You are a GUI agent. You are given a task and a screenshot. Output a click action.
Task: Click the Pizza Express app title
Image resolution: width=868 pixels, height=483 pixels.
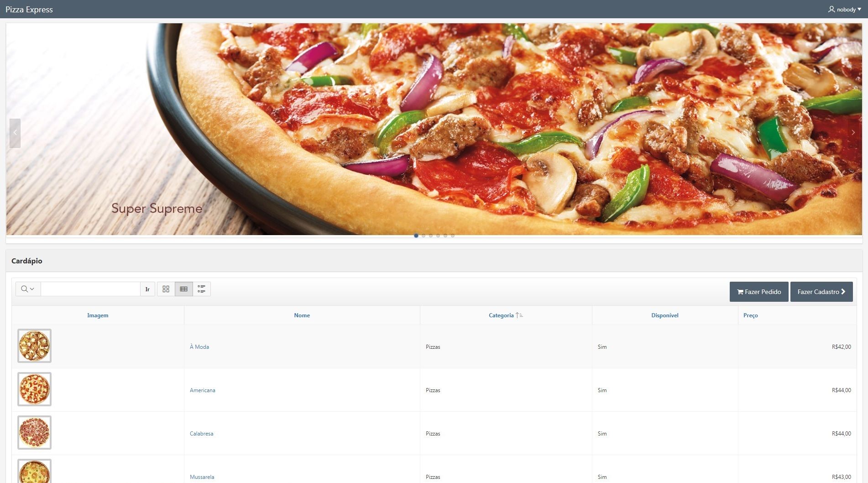pos(29,10)
